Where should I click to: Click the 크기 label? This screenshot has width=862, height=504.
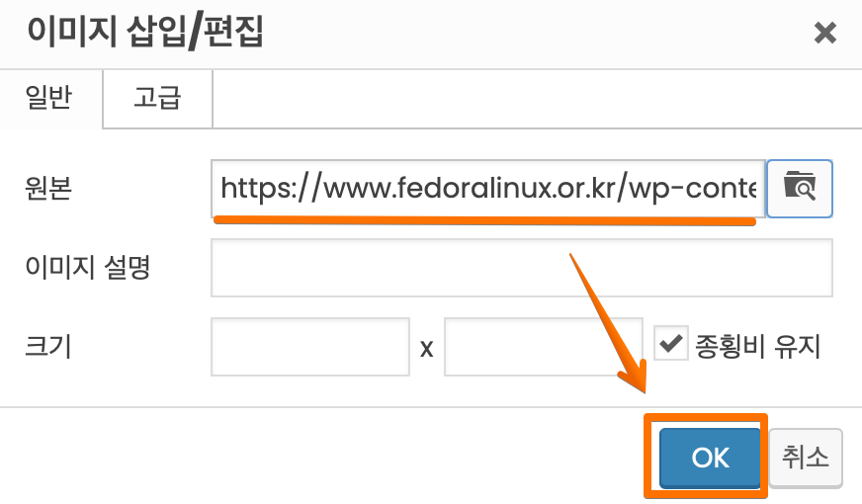(x=48, y=347)
